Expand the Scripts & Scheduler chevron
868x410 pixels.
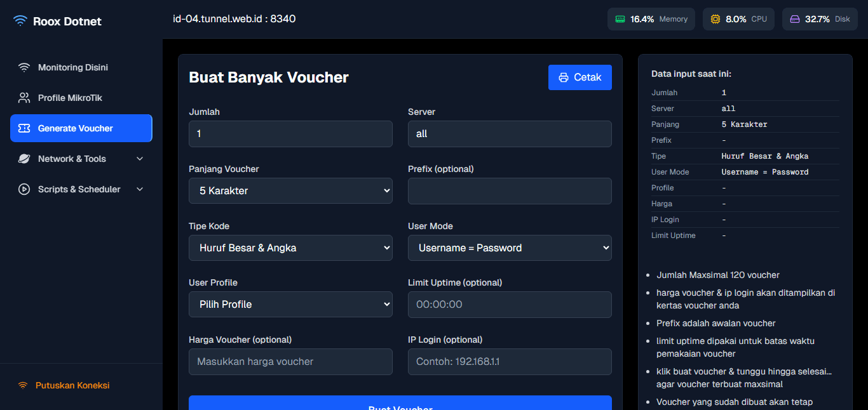(140, 189)
